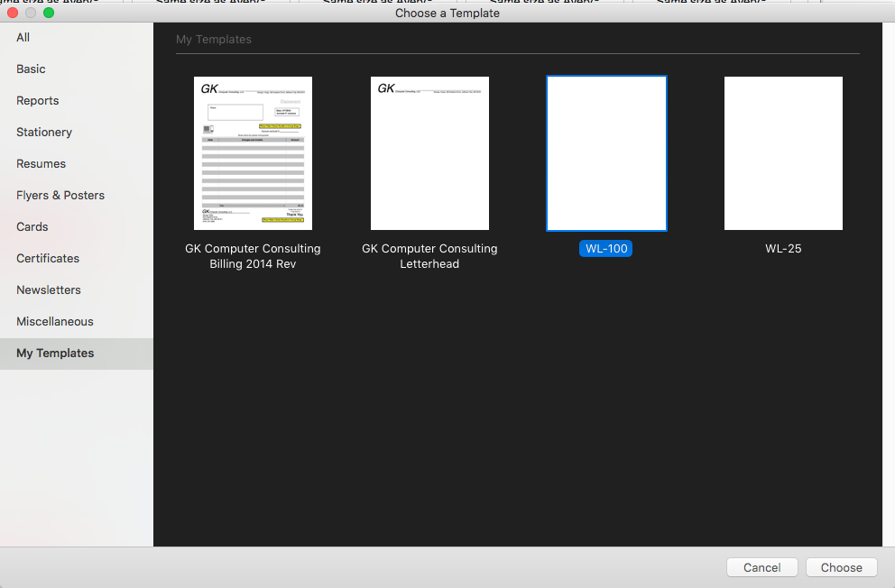Click the green zoom window button
Image resolution: width=895 pixels, height=588 pixels.
click(49, 13)
